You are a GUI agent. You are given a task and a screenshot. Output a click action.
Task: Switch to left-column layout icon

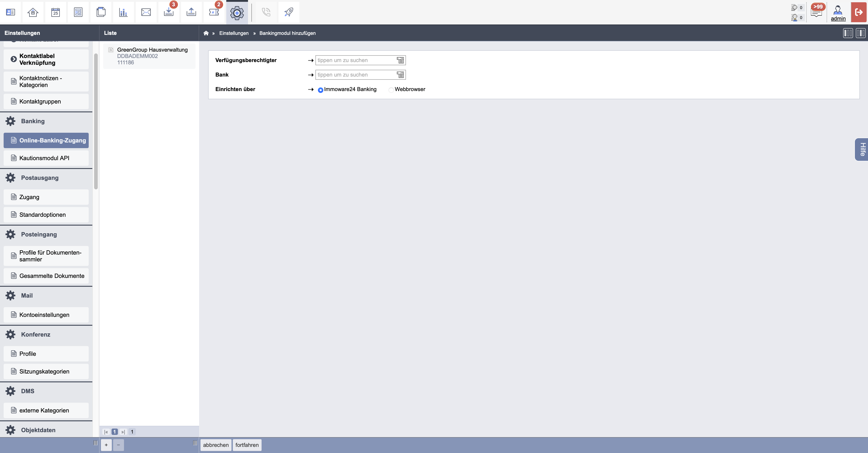coord(848,33)
